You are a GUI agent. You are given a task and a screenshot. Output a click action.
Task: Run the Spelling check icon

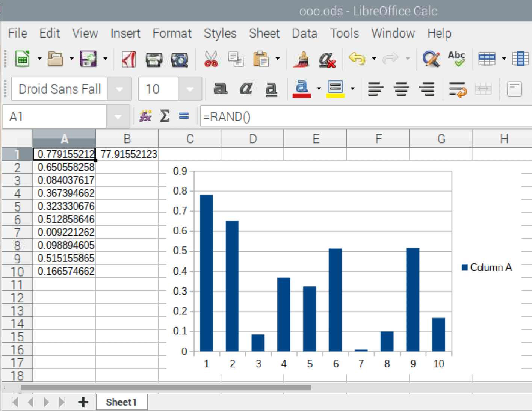pyautogui.click(x=456, y=59)
